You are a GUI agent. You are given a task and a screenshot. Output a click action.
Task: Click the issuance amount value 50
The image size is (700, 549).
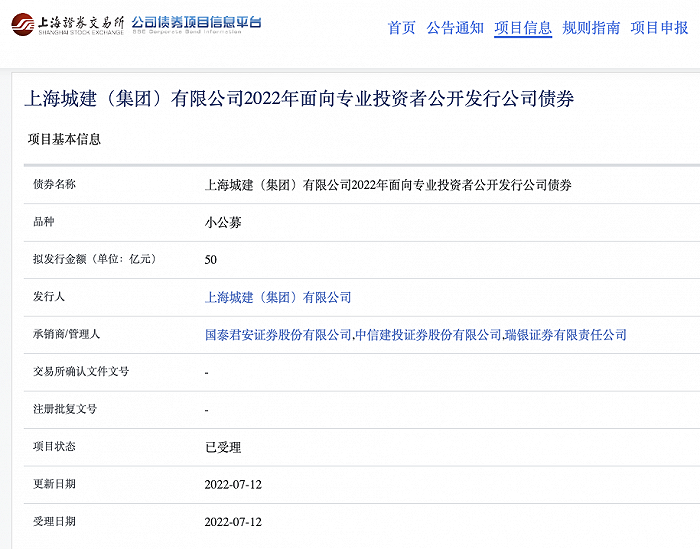[211, 260]
